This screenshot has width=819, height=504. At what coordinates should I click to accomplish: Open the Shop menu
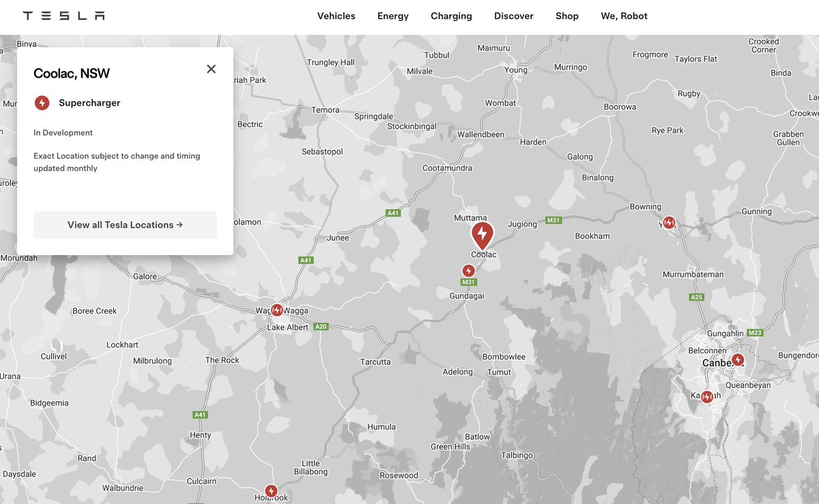point(567,16)
